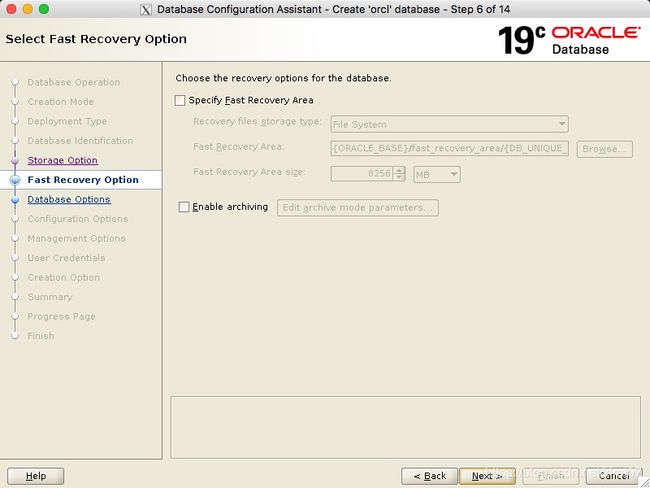
Task: Click the Help button
Action: pyautogui.click(x=36, y=476)
